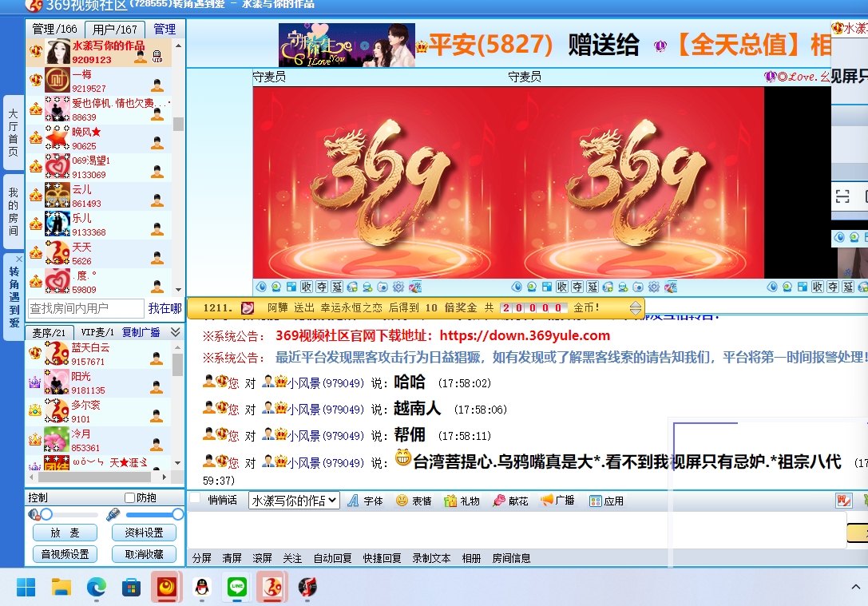
Task: Open 资料设置 profile settings
Action: point(144,533)
